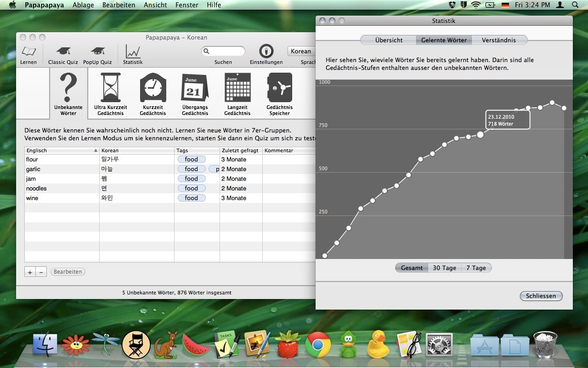Add a new word with the plus button
Screen dimensions: 588x368
30,272
